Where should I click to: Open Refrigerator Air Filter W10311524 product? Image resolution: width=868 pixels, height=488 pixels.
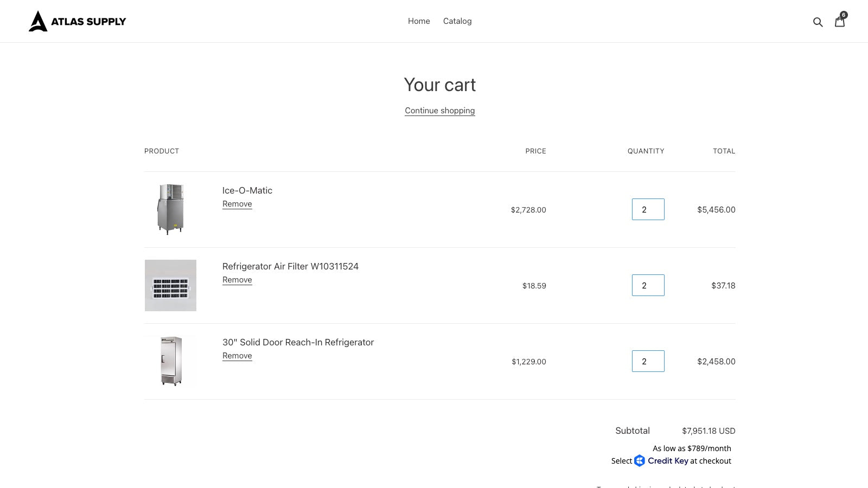[x=290, y=266]
